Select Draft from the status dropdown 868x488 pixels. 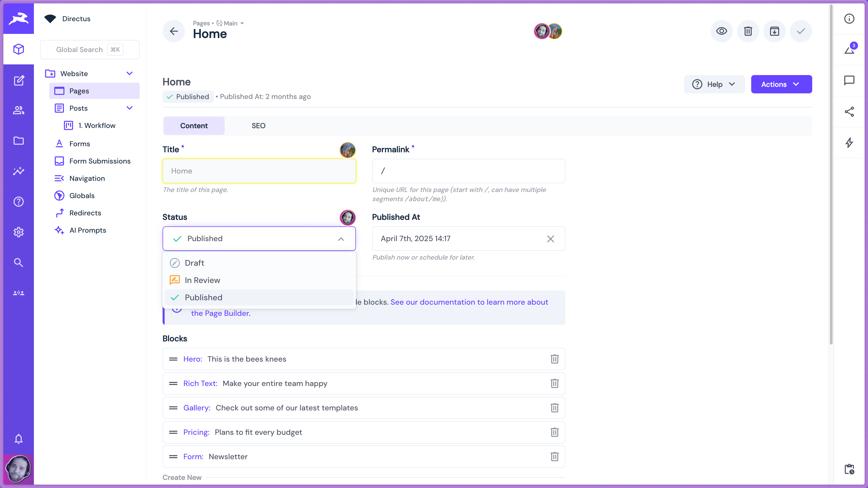tap(194, 263)
